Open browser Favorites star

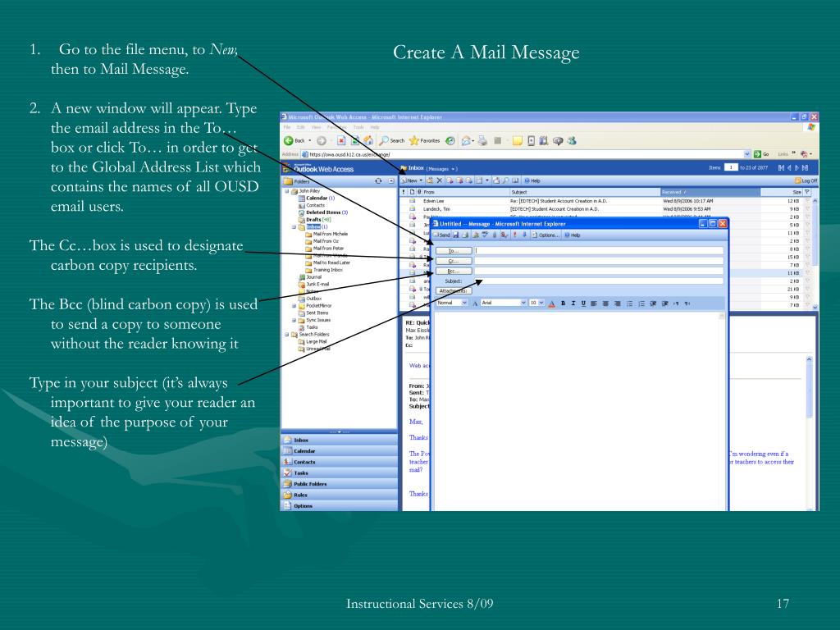[x=424, y=140]
